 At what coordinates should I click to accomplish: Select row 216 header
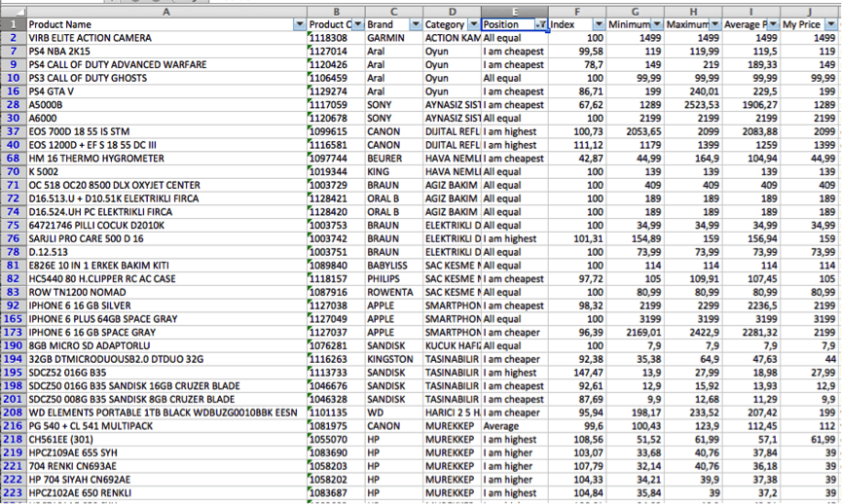[13, 425]
